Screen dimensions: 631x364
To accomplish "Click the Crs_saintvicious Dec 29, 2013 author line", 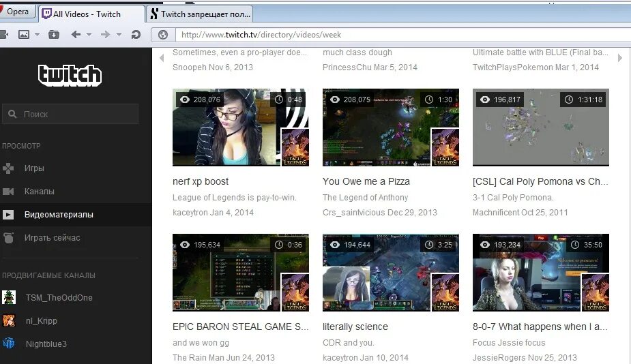I will (x=380, y=213).
